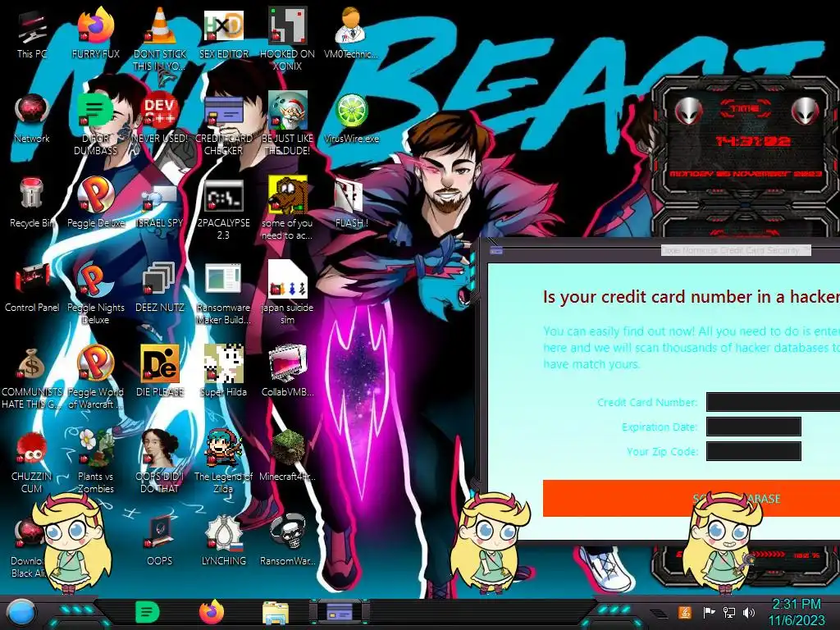Open Control Panel desktop icon
840x630 pixels.
[x=32, y=287]
